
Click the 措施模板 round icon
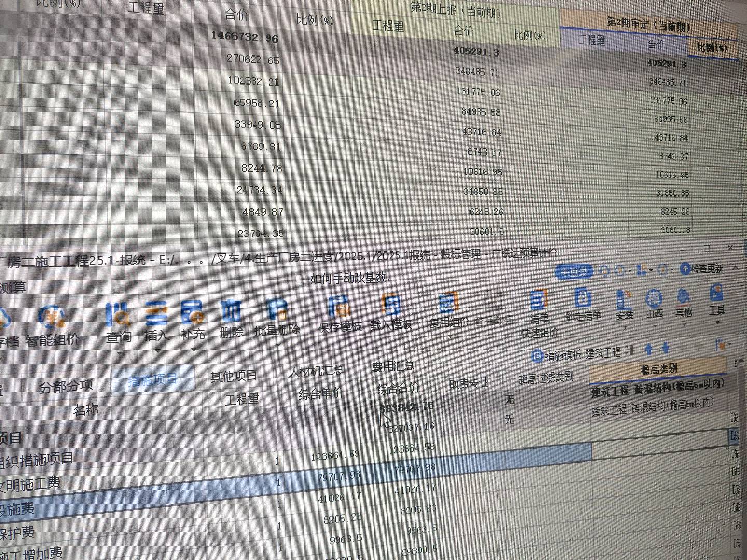click(x=537, y=356)
